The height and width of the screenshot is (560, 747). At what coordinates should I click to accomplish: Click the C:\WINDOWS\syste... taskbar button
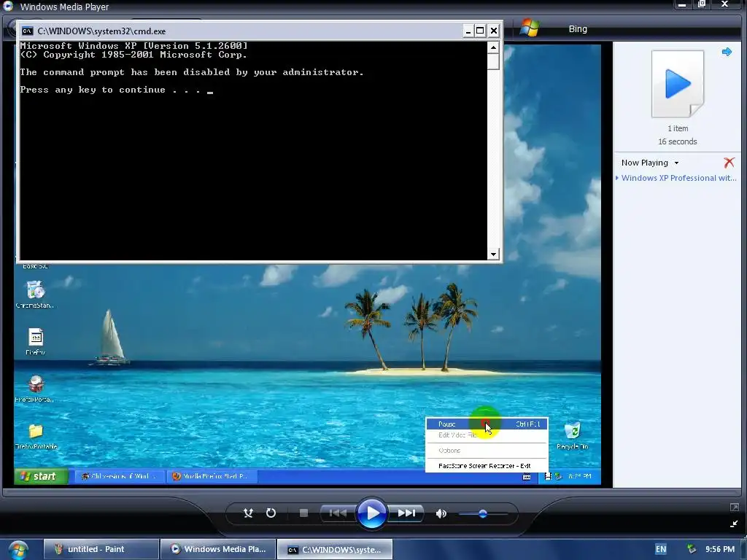[x=335, y=549]
